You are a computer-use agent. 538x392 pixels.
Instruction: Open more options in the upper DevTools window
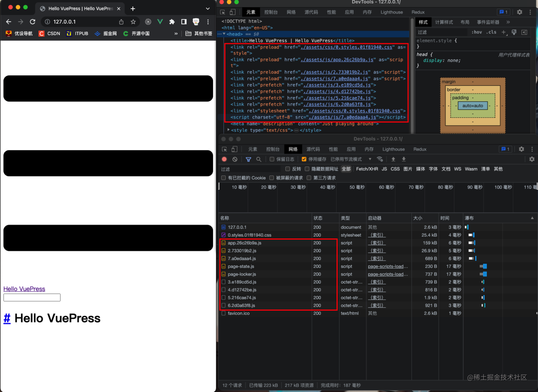tap(530, 12)
